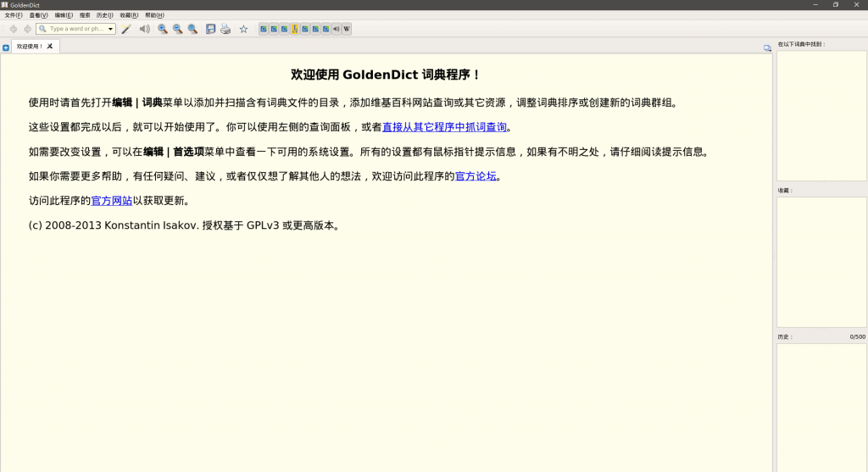The width and height of the screenshot is (868, 472).
Task: Click the 历史： panel title
Action: (785, 337)
